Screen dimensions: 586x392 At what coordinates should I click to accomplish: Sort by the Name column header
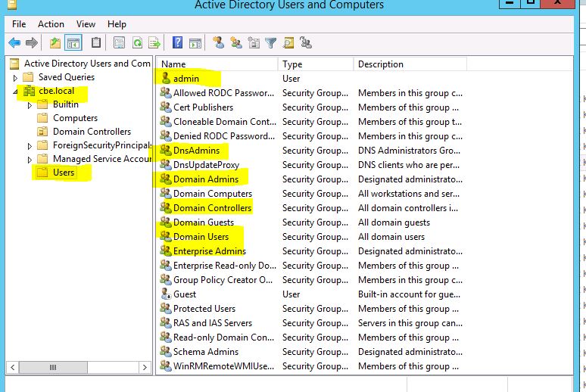point(217,64)
